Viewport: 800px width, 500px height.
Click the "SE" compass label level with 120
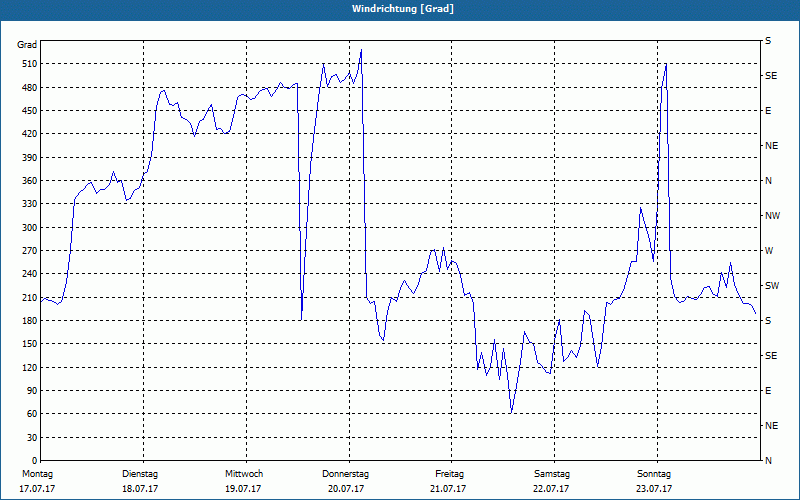pos(771,356)
